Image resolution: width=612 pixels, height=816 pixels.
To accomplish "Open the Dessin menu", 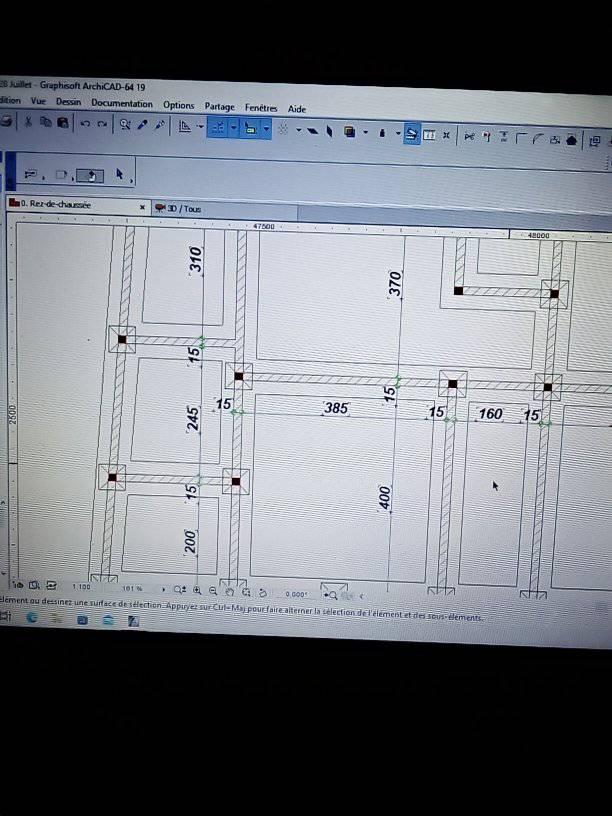I will click(x=68, y=101).
